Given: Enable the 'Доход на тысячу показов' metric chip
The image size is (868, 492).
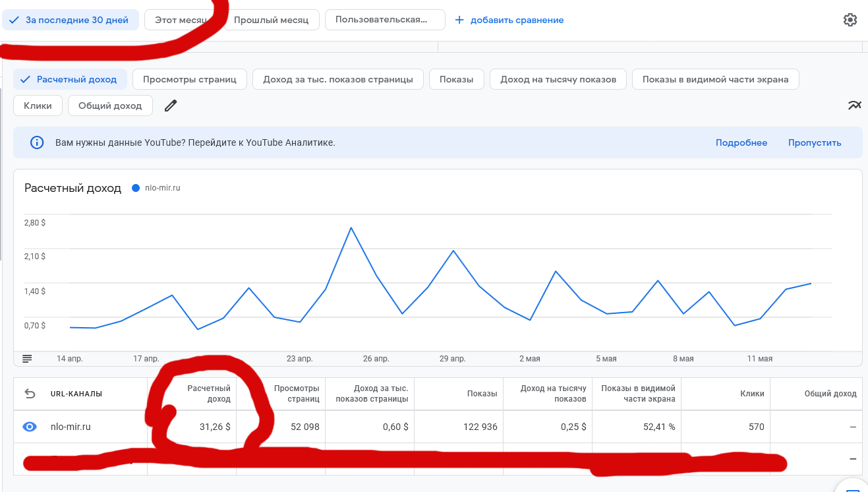Looking at the screenshot, I should pyautogui.click(x=558, y=79).
